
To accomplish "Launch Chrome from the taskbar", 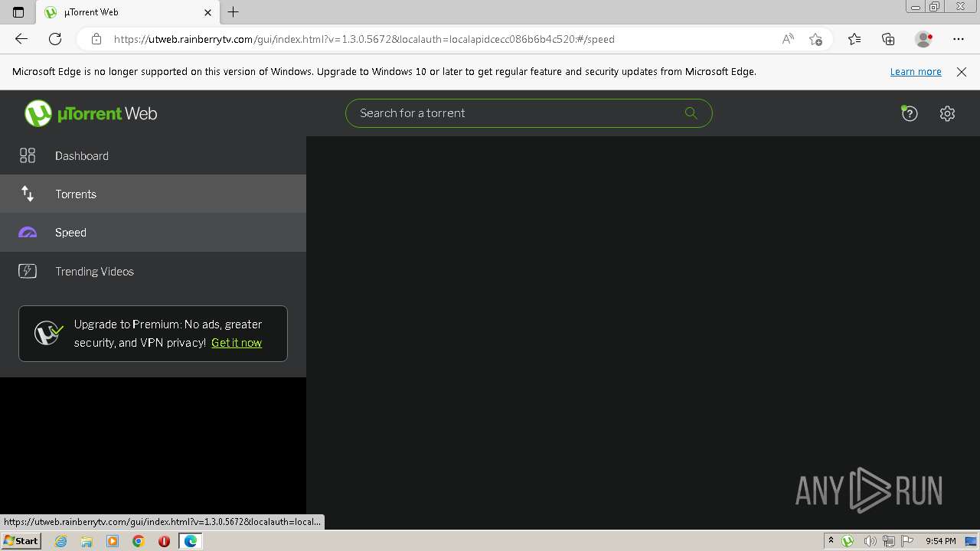I will click(139, 541).
